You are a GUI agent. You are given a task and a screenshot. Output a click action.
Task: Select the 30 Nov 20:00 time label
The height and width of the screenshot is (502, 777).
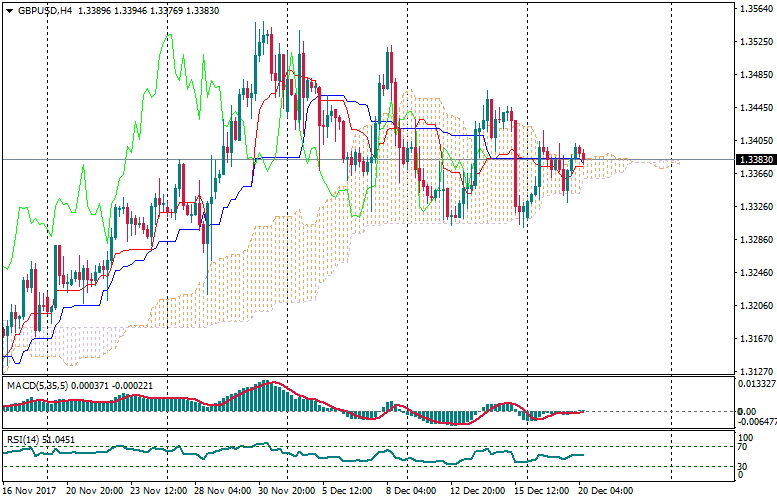pos(287,492)
